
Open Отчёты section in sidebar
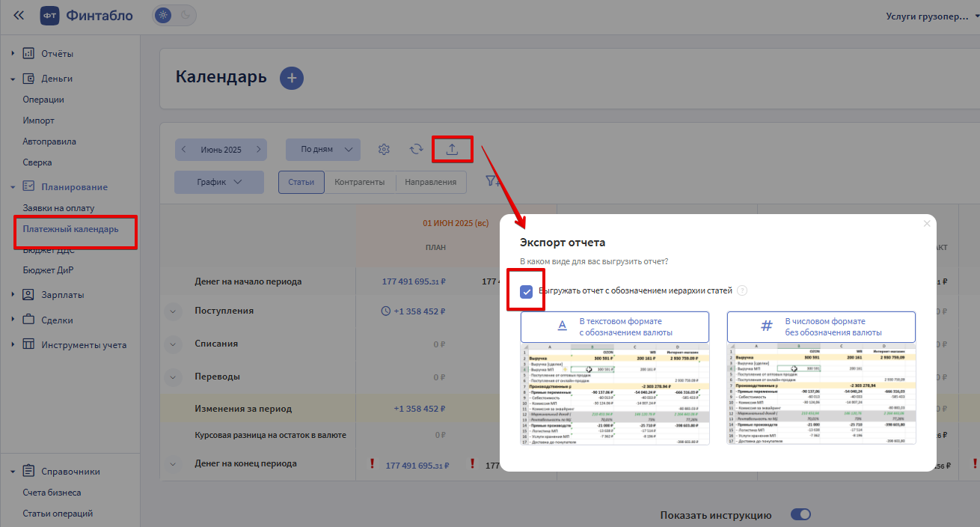tap(57, 54)
